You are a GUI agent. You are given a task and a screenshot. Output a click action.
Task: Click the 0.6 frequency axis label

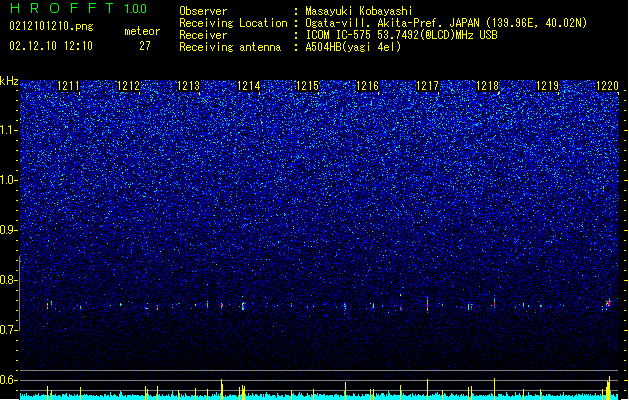coord(9,380)
